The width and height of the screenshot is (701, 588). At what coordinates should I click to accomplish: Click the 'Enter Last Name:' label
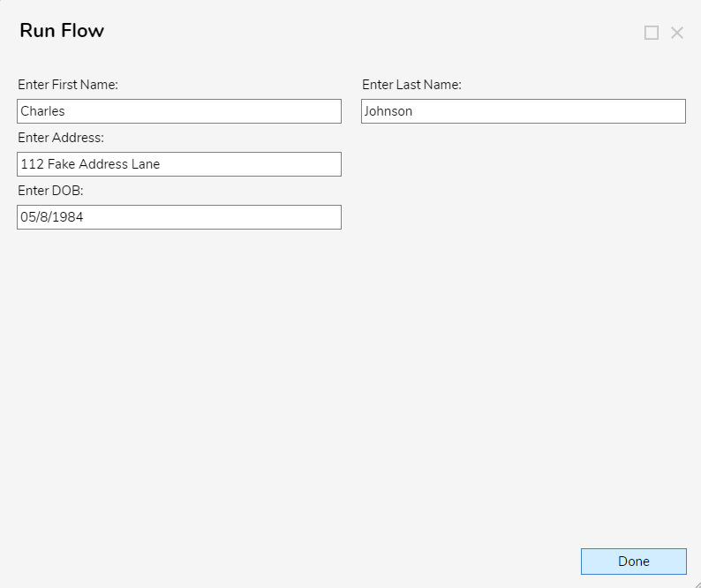(411, 85)
